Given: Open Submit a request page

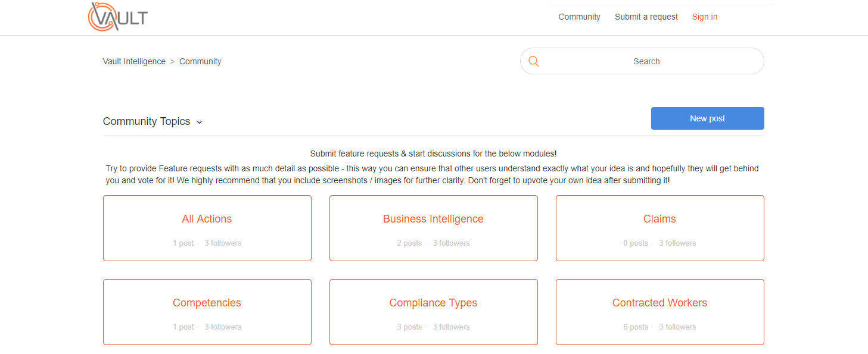Looking at the screenshot, I should [646, 17].
